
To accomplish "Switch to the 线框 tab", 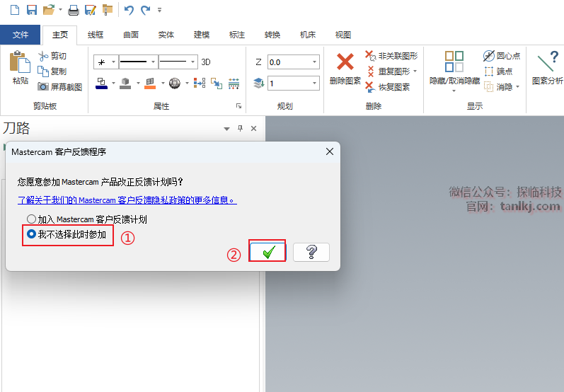I will click(96, 35).
